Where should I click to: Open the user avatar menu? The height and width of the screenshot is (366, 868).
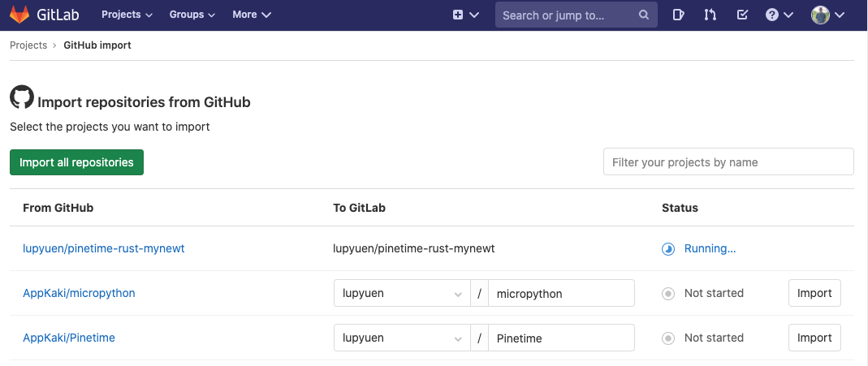click(x=827, y=15)
